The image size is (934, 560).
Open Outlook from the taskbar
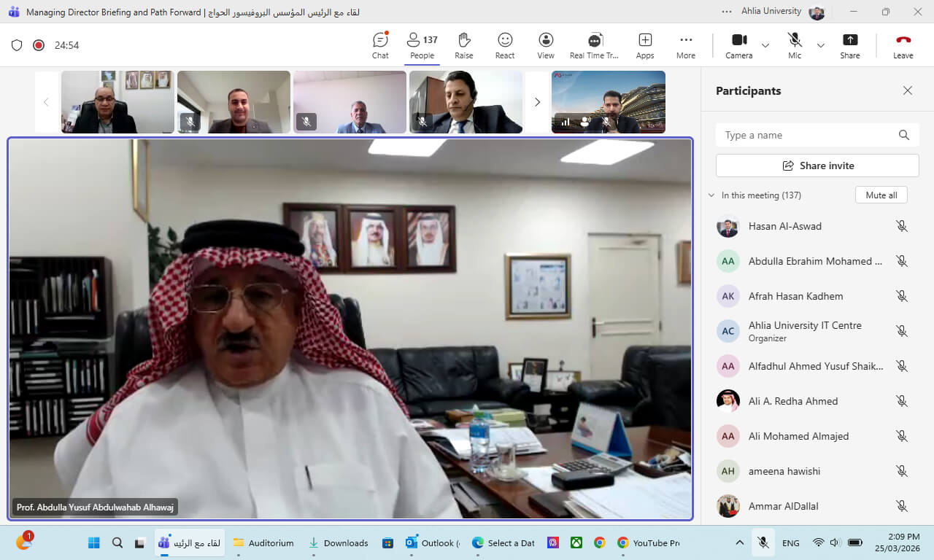(x=432, y=542)
